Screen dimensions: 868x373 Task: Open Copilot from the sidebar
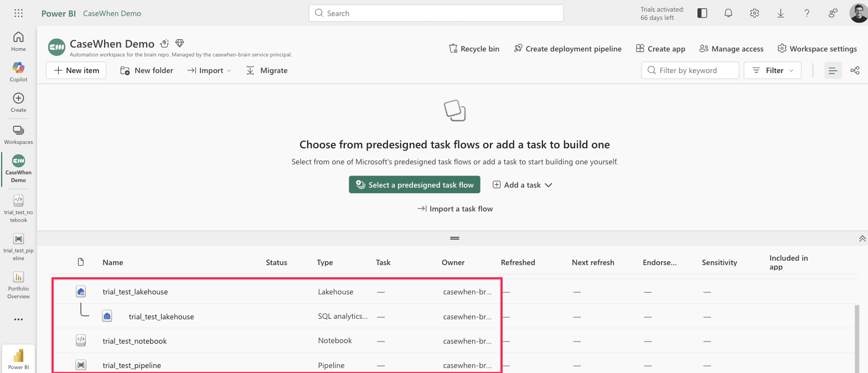click(x=18, y=72)
